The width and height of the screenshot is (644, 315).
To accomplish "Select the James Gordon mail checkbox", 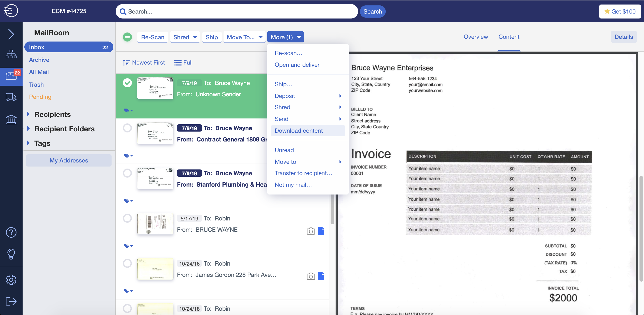I will point(127,263).
